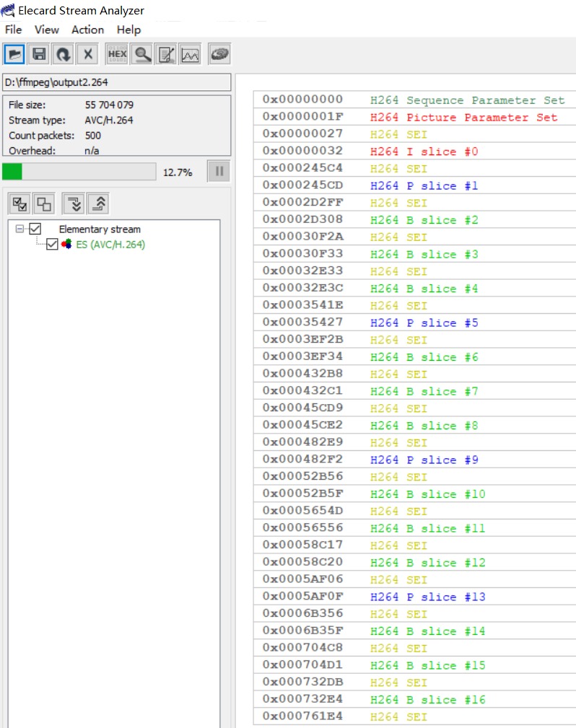Click the Stream type value AVC/H.264
This screenshot has height=728, width=576.
pyautogui.click(x=109, y=120)
